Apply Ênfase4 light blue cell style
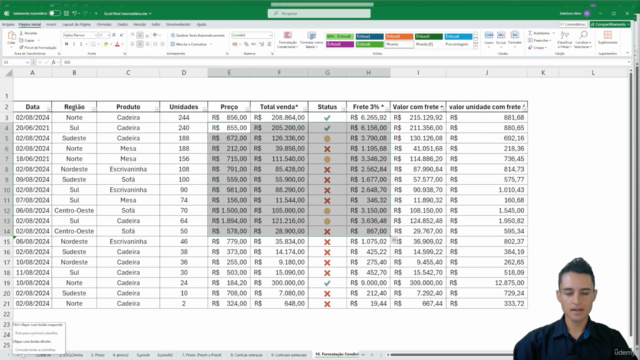640x360 pixels. pyautogui.click(x=458, y=36)
